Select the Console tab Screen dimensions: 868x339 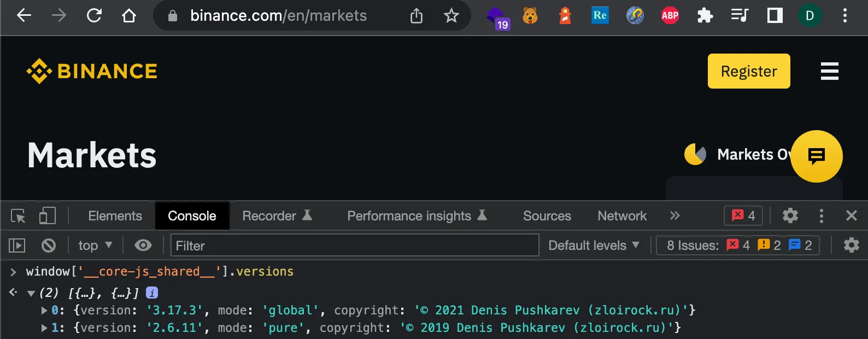pos(192,216)
